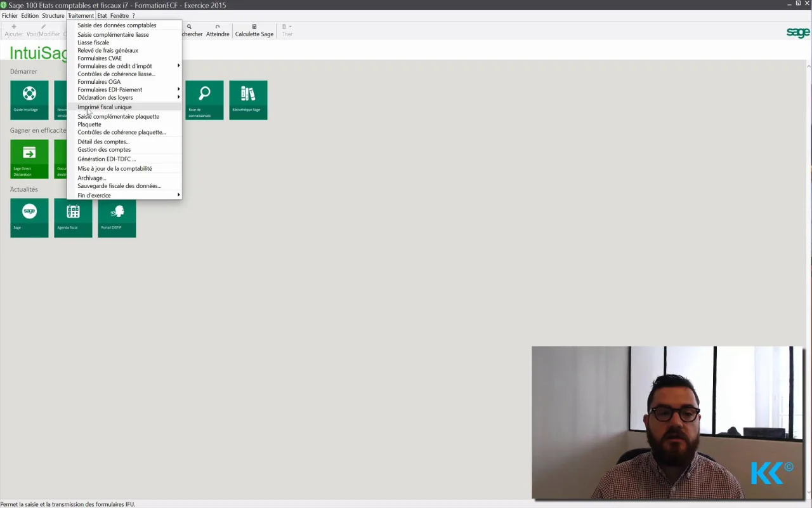The image size is (812, 508).
Task: Select Mise à jour de la comptabilité
Action: (x=124, y=169)
